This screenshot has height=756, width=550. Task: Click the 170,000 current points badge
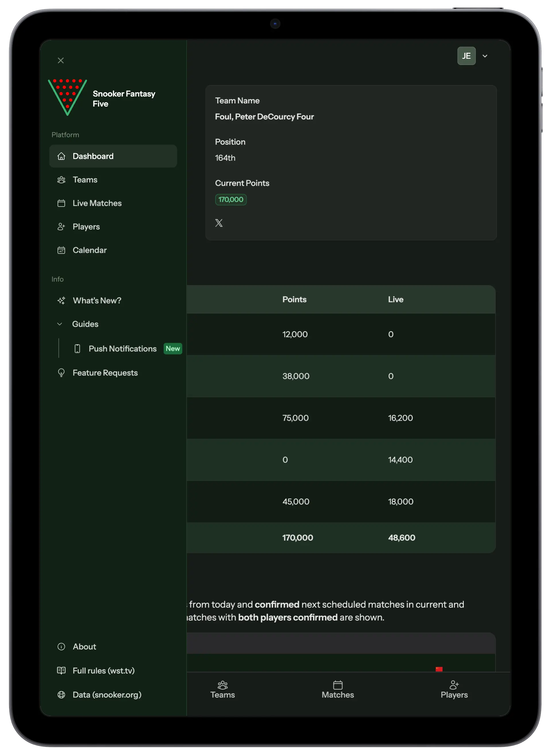231,199
